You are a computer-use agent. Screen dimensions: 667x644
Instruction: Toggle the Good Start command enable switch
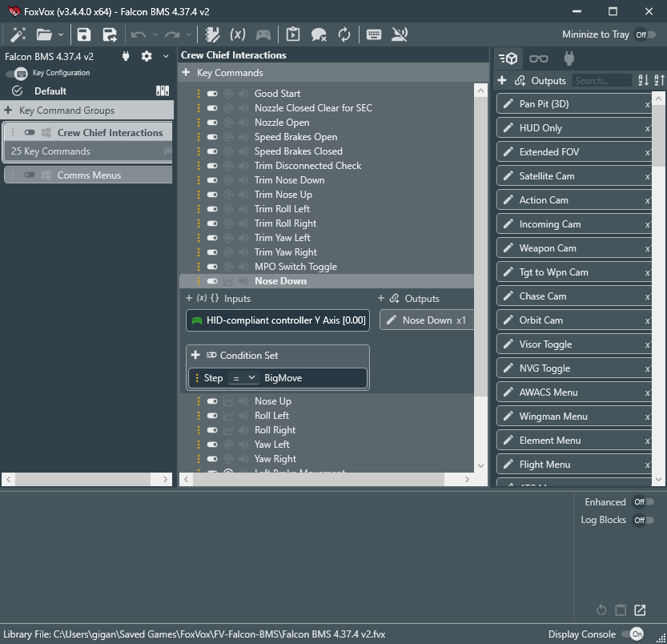pyautogui.click(x=212, y=94)
